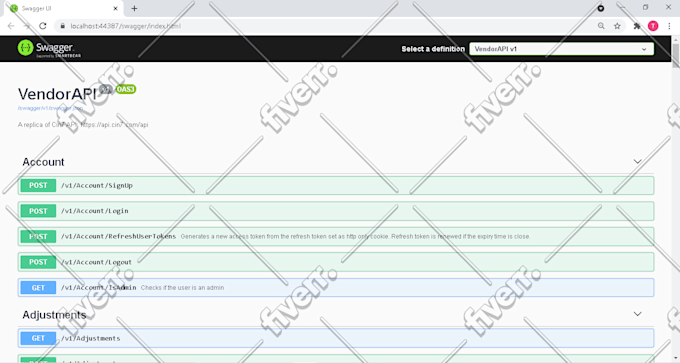Click the VendorAPI title heading
The image size is (680, 363).
coord(57,94)
